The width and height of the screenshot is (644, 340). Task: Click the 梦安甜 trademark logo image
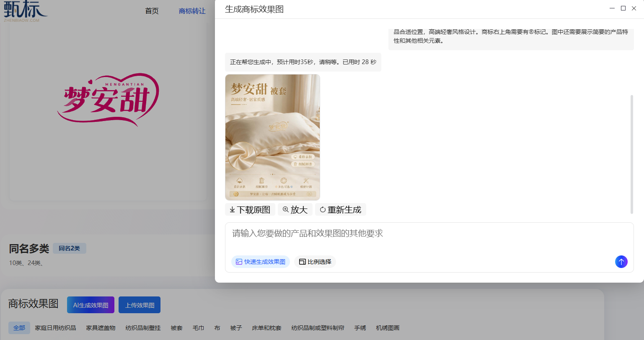coord(108,100)
